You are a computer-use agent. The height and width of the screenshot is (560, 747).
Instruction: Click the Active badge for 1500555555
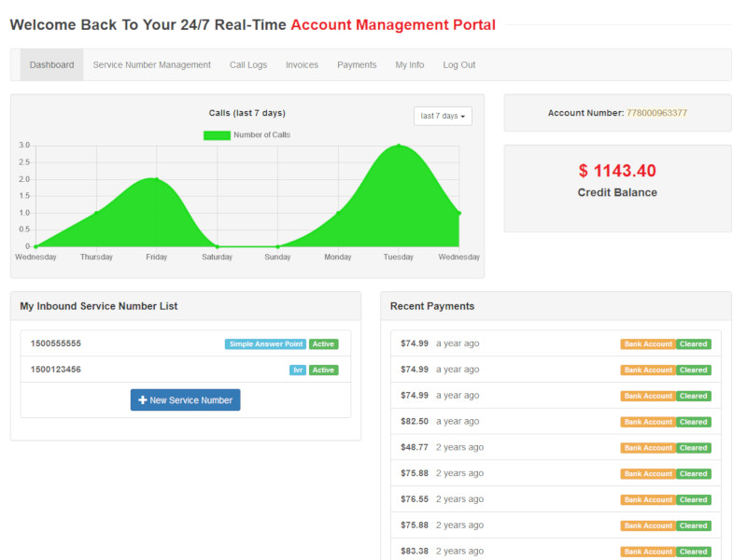pyautogui.click(x=323, y=344)
